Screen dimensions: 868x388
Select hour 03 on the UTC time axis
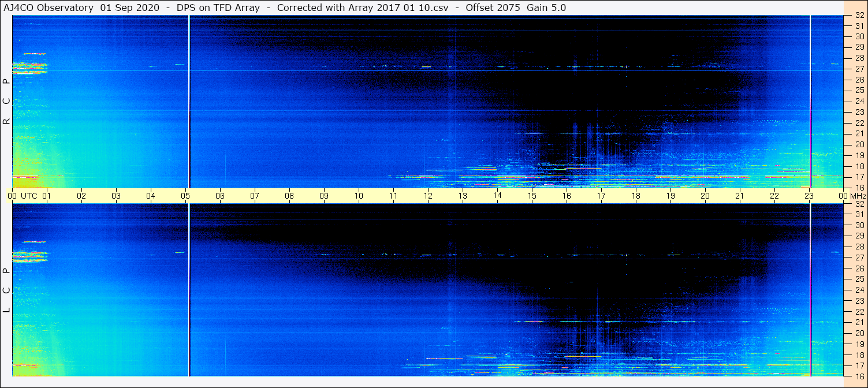coord(116,196)
